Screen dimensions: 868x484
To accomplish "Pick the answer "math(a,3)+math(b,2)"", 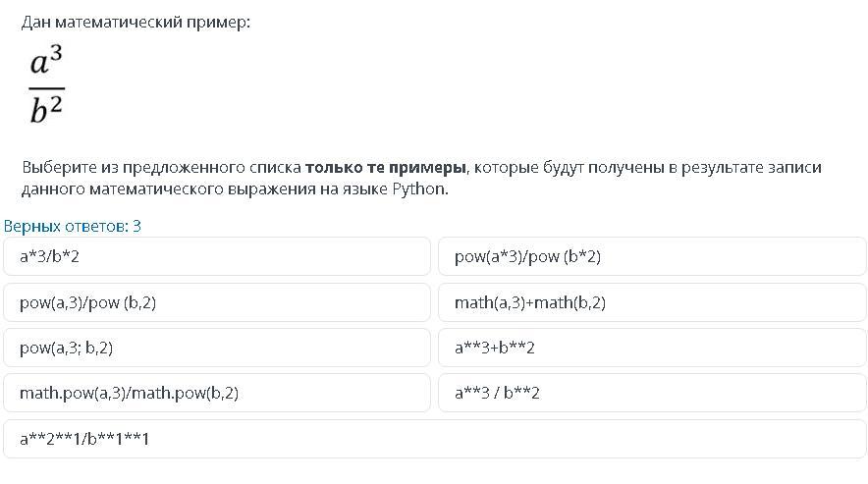I will pos(652,302).
